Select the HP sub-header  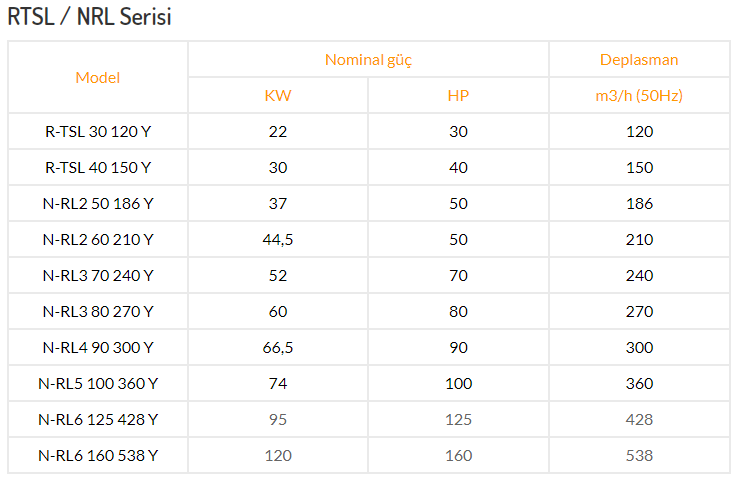coord(458,96)
